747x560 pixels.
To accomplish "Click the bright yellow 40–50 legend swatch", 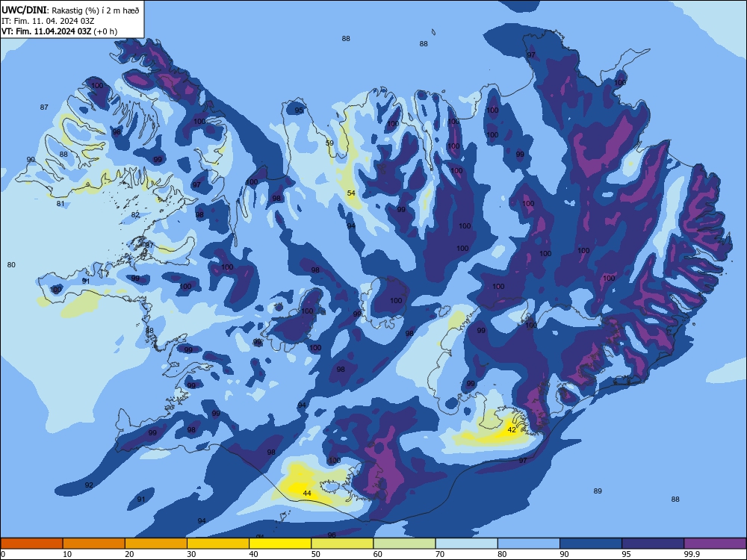I will [280, 544].
